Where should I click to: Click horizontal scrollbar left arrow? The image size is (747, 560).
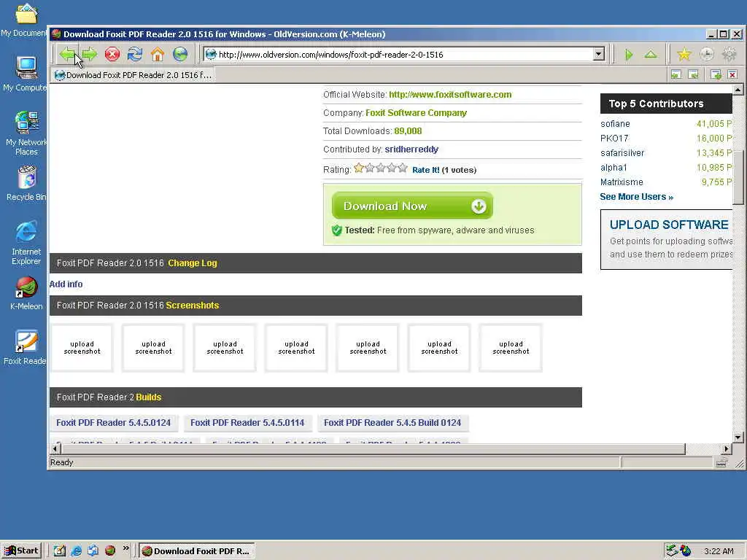tap(55, 448)
